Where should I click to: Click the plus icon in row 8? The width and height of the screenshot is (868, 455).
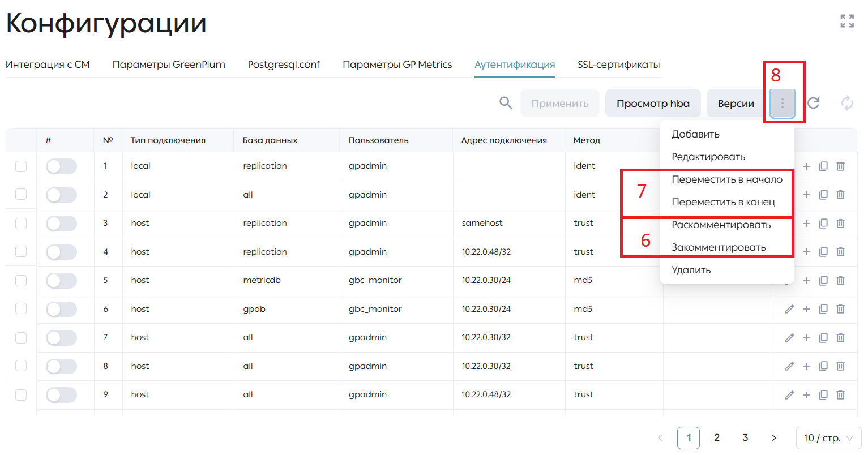806,366
